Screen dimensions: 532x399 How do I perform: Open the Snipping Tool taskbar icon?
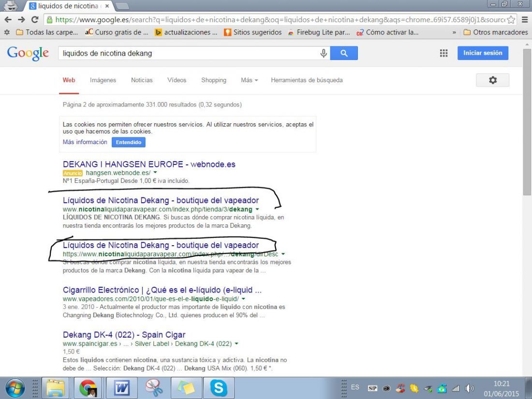(153, 388)
